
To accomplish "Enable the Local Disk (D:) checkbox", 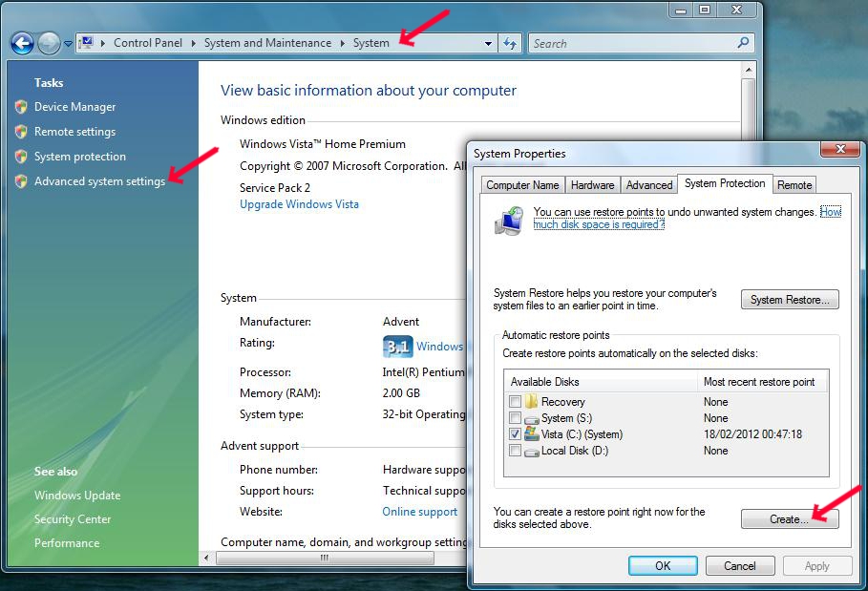I will click(x=515, y=451).
